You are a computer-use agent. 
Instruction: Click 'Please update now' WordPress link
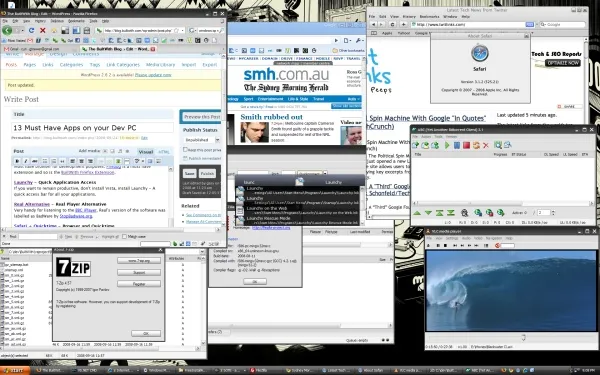pos(153,75)
